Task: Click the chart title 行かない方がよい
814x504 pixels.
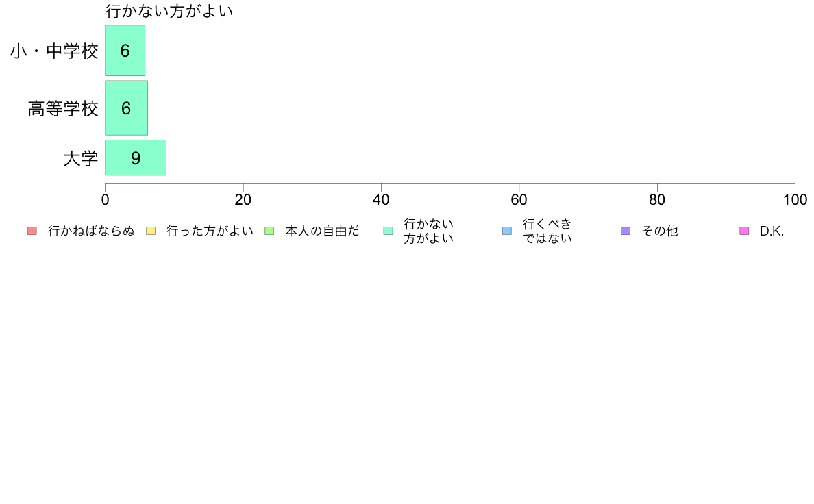Action: click(x=169, y=11)
